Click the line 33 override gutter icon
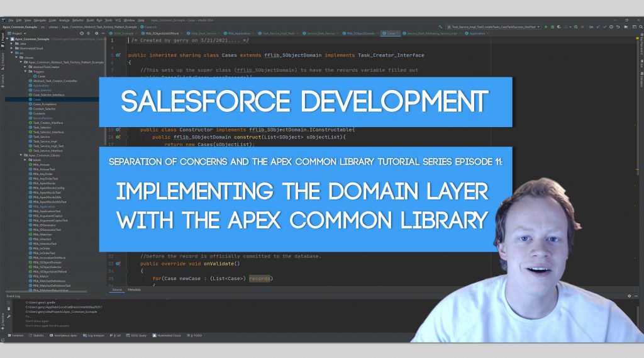Screen dimensions: 644x358 pyautogui.click(x=118, y=264)
